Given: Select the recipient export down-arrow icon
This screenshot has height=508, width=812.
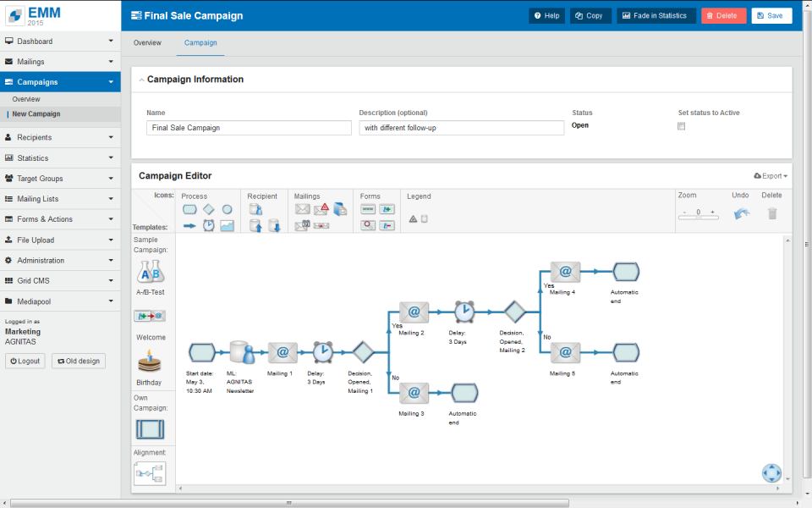Looking at the screenshot, I should (x=274, y=225).
